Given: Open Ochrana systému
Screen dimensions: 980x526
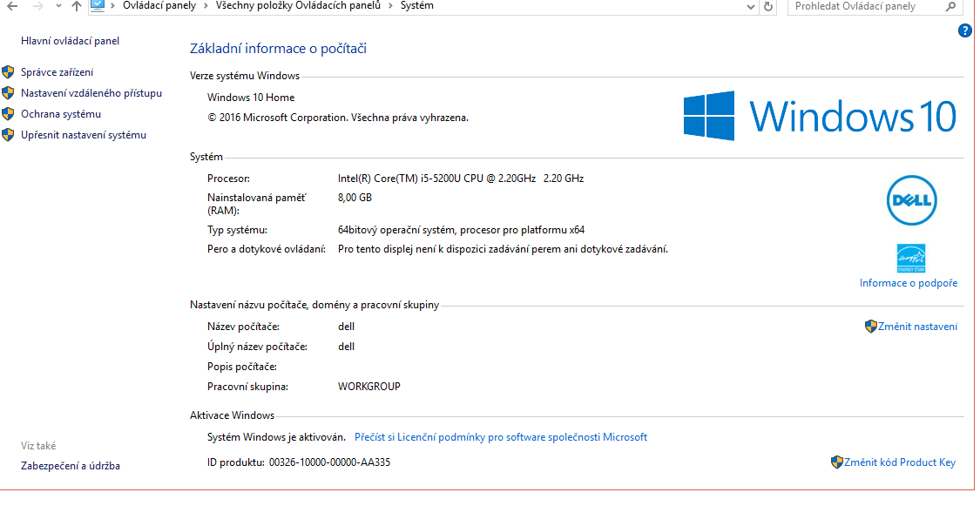Looking at the screenshot, I should pyautogui.click(x=61, y=114).
